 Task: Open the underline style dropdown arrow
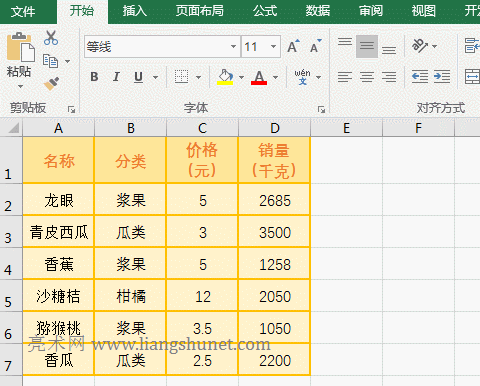155,78
